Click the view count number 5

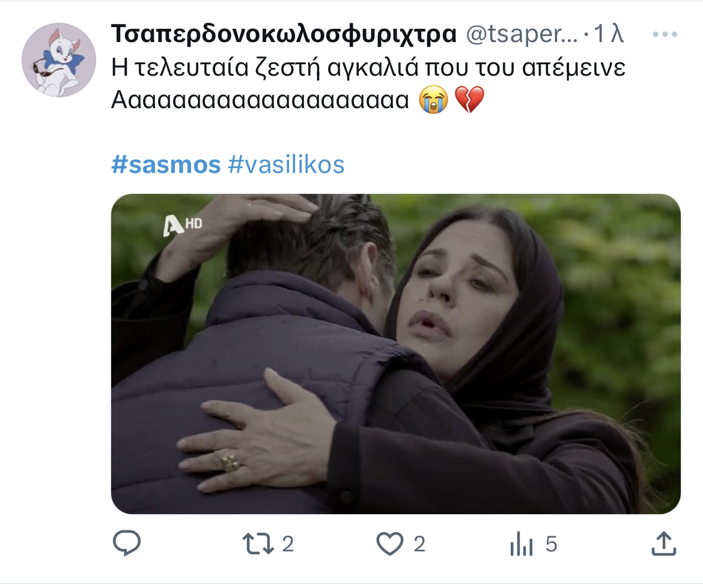click(x=552, y=544)
